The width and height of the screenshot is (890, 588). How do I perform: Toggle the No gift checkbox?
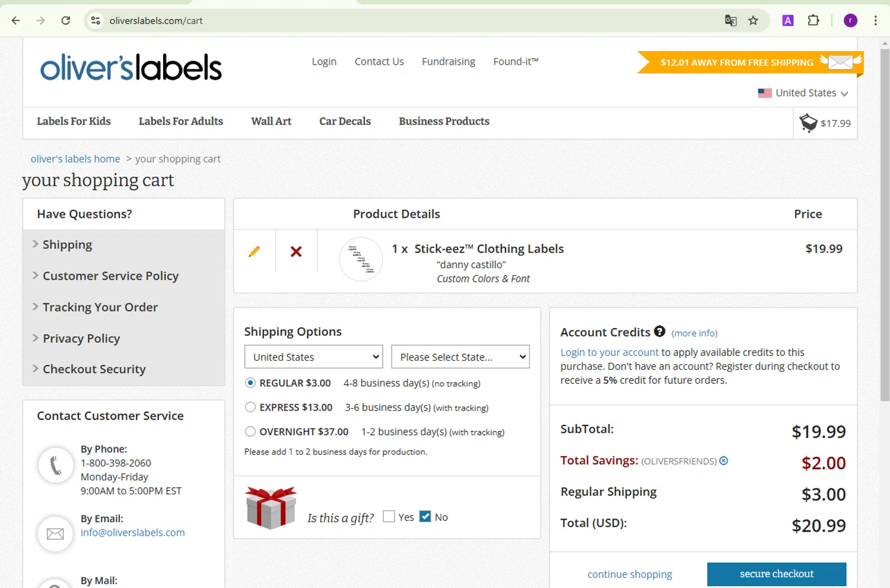[x=425, y=517]
